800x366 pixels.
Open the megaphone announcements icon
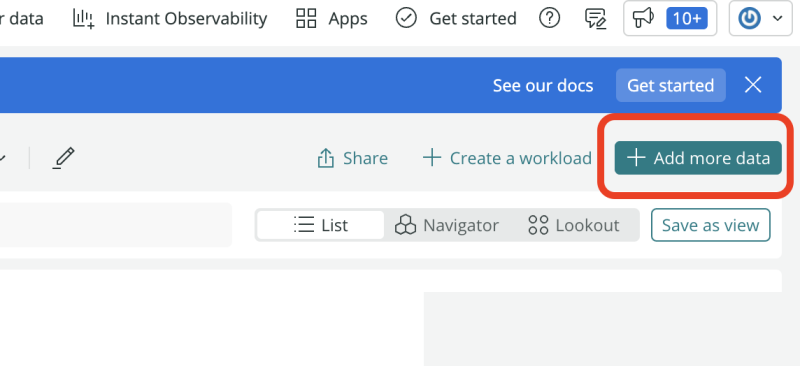(x=643, y=18)
